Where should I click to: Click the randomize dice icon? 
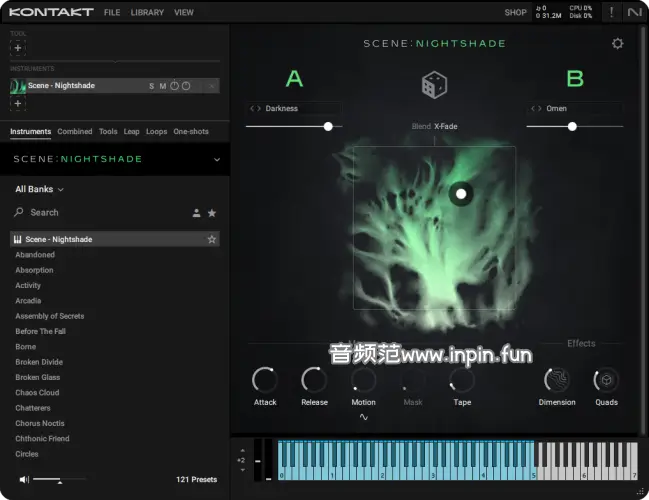click(x=434, y=85)
